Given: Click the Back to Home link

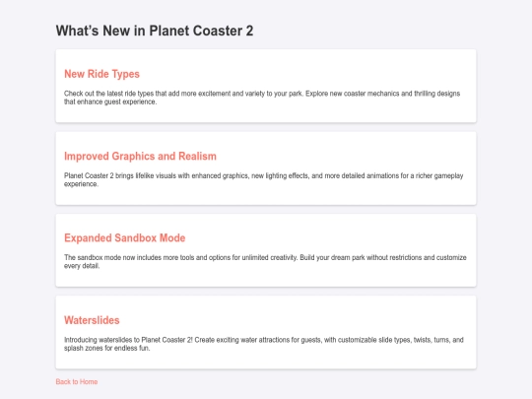Looking at the screenshot, I should (77, 381).
